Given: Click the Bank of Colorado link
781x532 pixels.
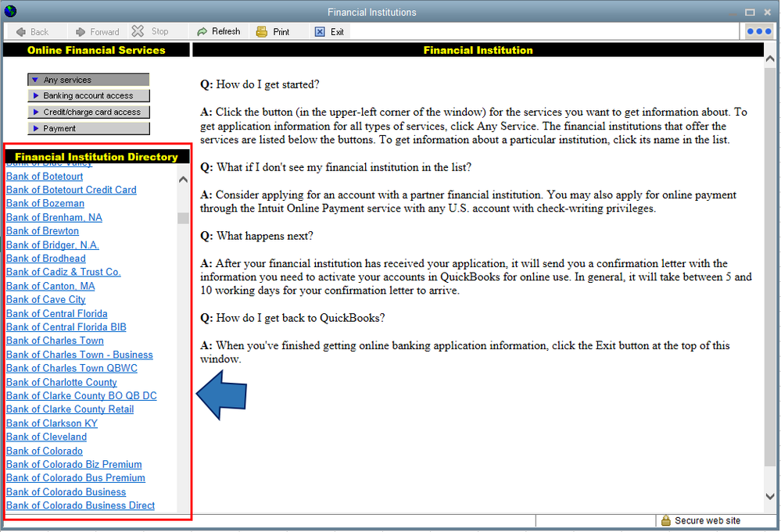Looking at the screenshot, I should (45, 451).
